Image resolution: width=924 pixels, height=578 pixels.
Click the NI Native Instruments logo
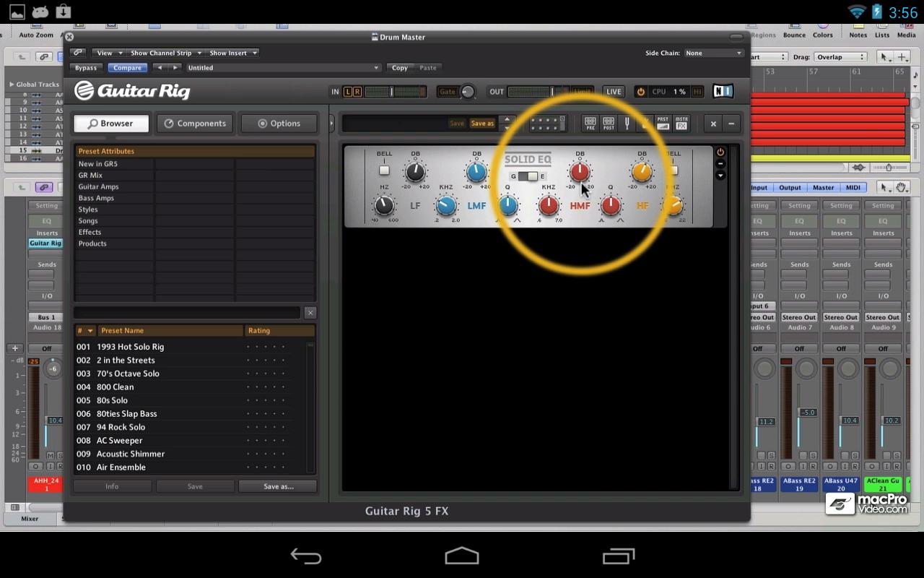click(x=723, y=91)
